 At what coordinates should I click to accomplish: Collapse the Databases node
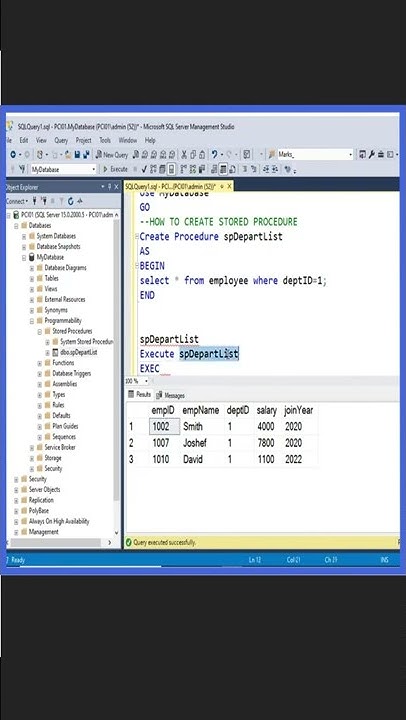coord(16,225)
